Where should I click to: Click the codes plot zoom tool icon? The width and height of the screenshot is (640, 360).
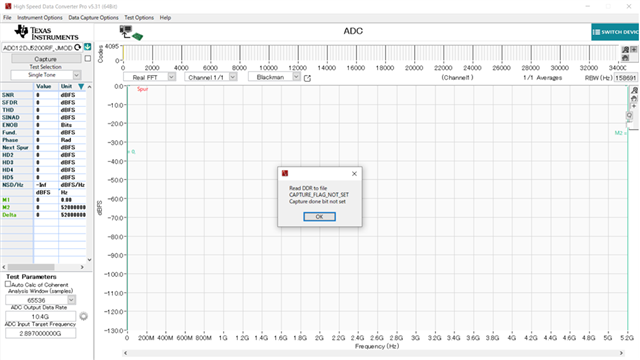pyautogui.click(x=625, y=49)
